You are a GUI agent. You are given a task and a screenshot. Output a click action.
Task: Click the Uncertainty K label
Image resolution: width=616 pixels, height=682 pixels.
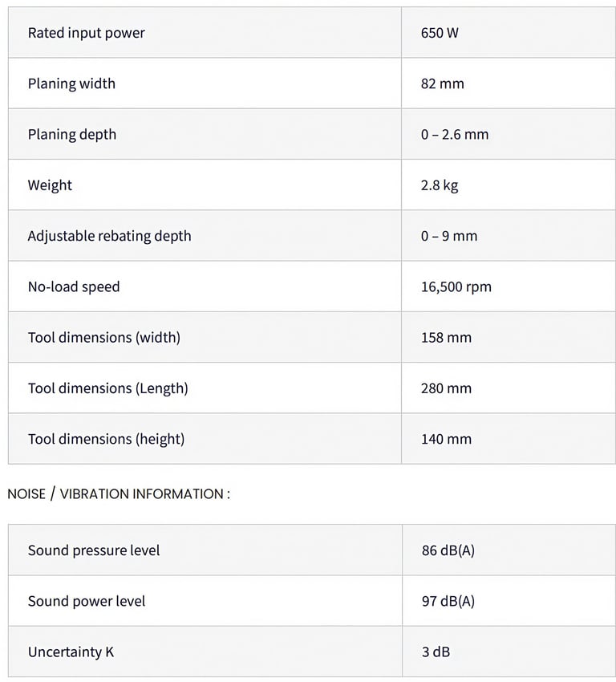(71, 652)
